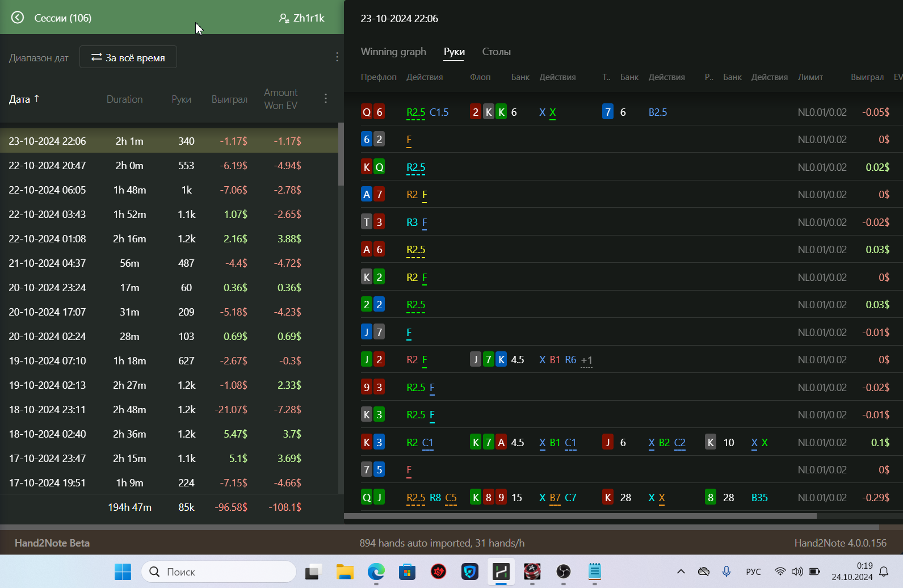This screenshot has width=903, height=588.
Task: Click the hands table horizontal scrollbar
Action: click(580, 516)
